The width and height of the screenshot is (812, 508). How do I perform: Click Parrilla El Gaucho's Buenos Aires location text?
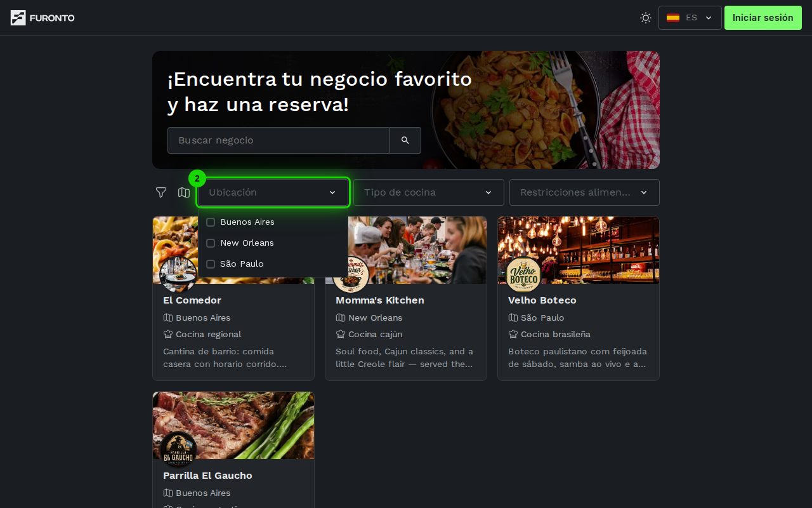click(x=203, y=493)
